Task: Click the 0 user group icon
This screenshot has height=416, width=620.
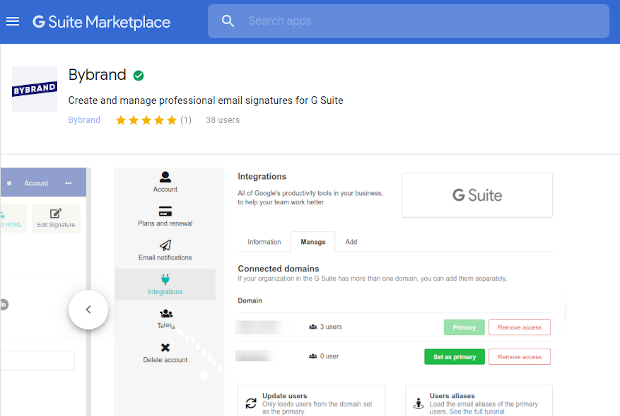Action: coord(313,356)
